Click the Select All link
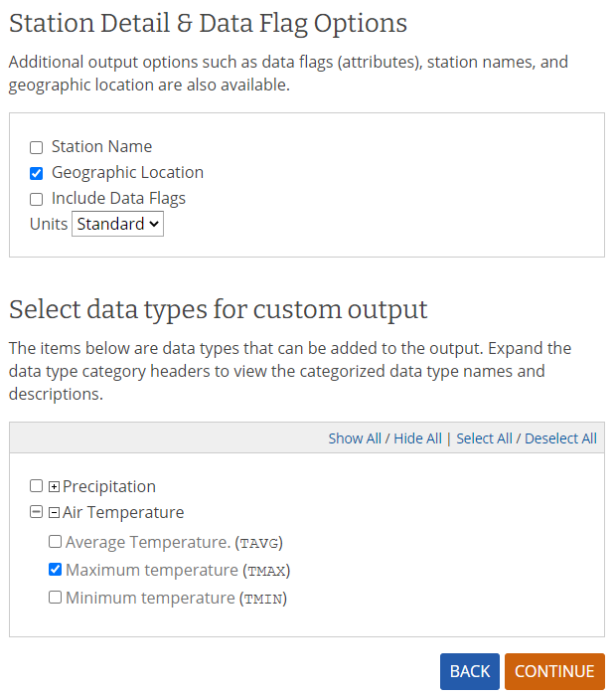Screen dimensions: 616x697 484,438
